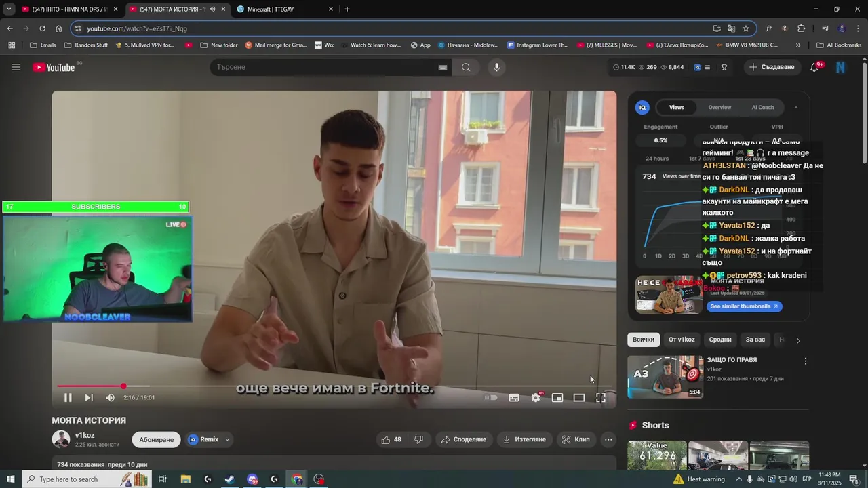Download the video via Изтегляне
Image resolution: width=868 pixels, height=488 pixels.
pos(524,439)
